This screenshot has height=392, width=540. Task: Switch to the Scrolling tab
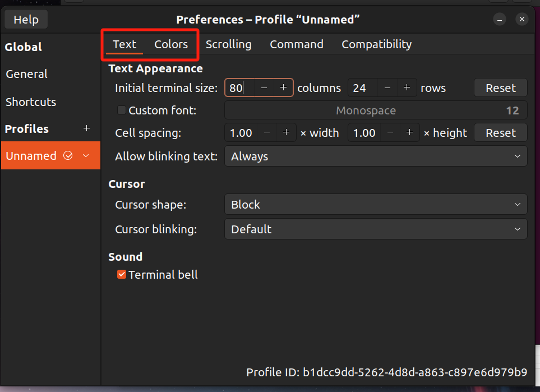pyautogui.click(x=228, y=44)
